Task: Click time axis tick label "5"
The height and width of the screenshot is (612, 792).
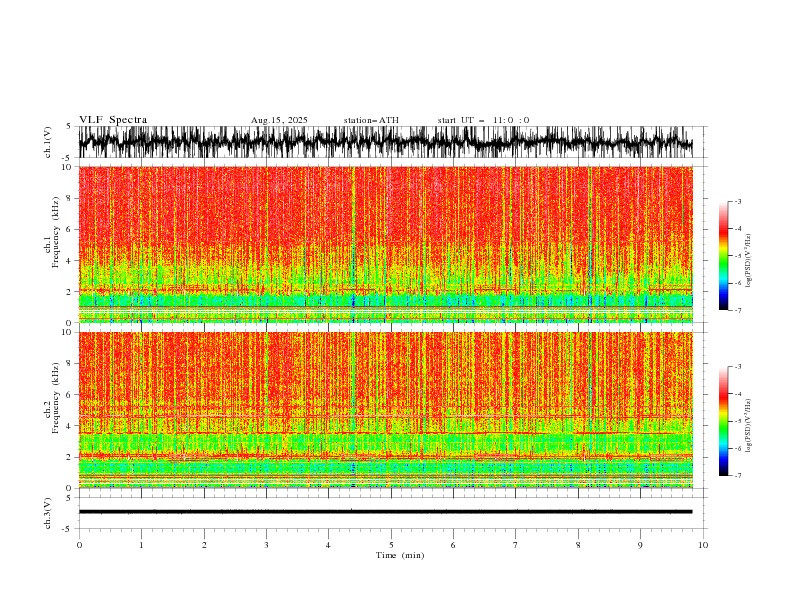Action: pyautogui.click(x=391, y=545)
